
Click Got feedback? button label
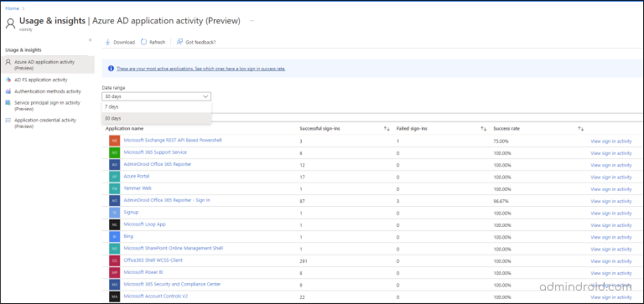tap(200, 42)
